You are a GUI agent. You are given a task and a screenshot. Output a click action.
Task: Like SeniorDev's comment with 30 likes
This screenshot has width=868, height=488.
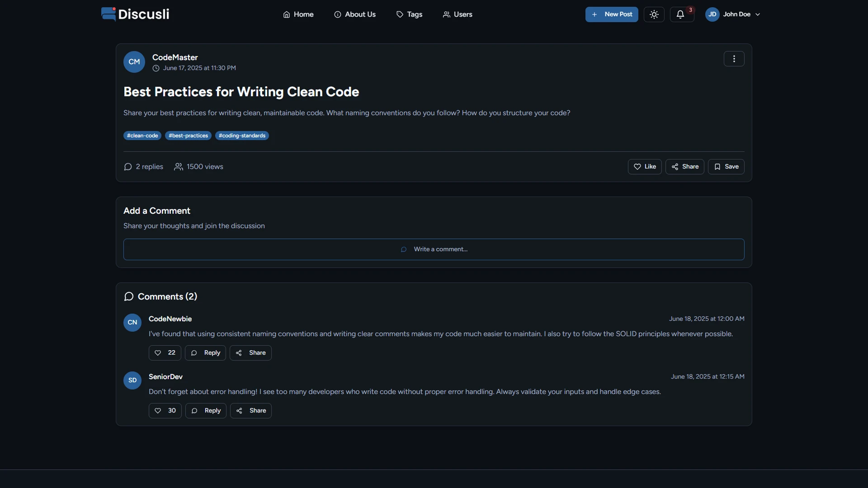165,411
